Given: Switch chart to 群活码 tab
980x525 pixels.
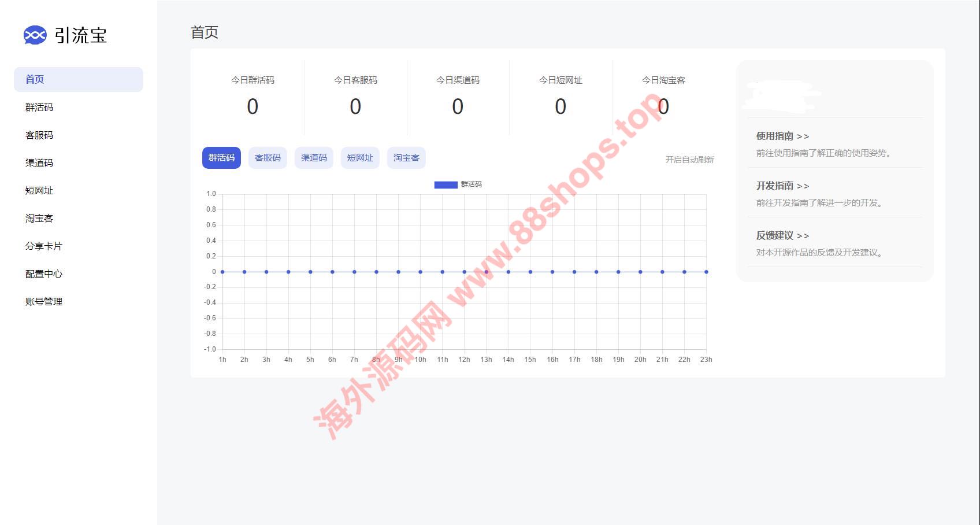Looking at the screenshot, I should click(221, 158).
